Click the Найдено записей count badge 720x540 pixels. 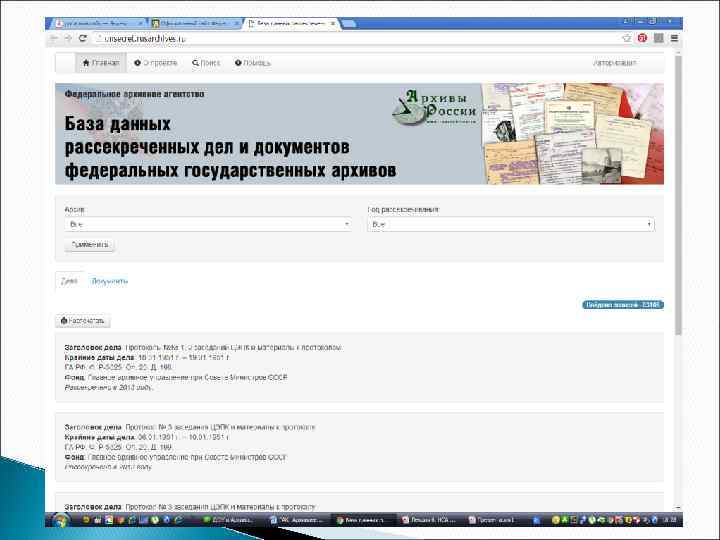pos(623,305)
